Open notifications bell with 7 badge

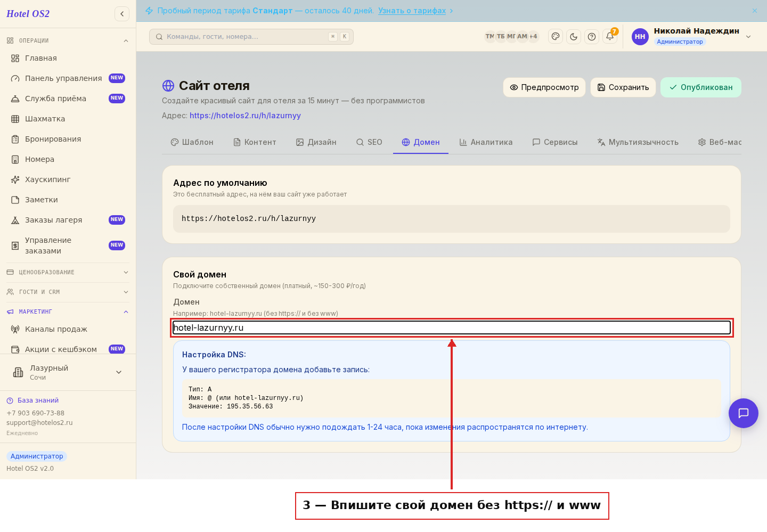pyautogui.click(x=610, y=36)
